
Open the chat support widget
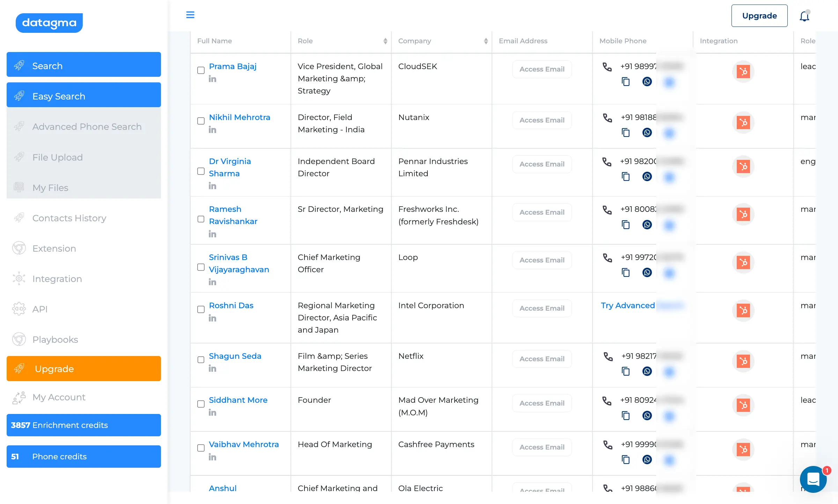point(813,479)
